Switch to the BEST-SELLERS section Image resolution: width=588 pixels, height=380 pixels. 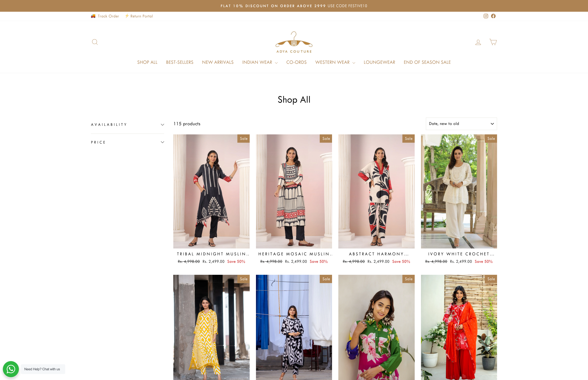tap(180, 62)
